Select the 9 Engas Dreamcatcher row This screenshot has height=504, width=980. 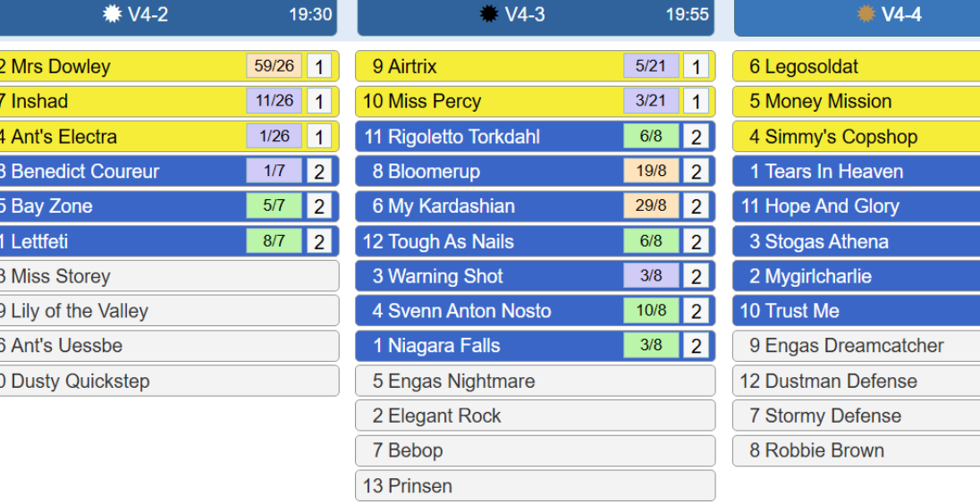tap(857, 346)
